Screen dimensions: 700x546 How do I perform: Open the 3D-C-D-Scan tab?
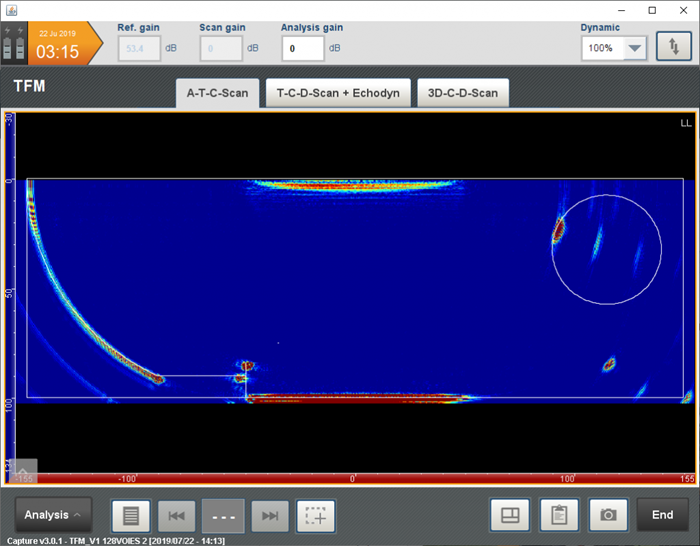pos(462,93)
